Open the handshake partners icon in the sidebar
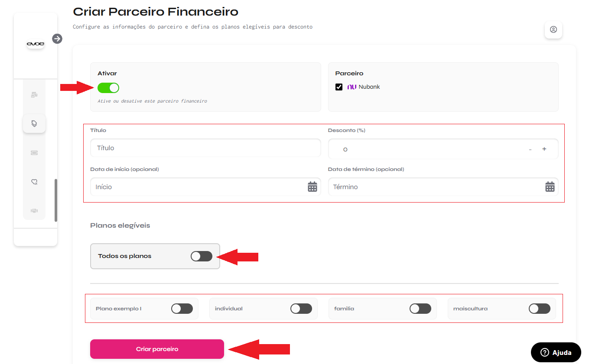The image size is (589, 364). click(x=34, y=211)
